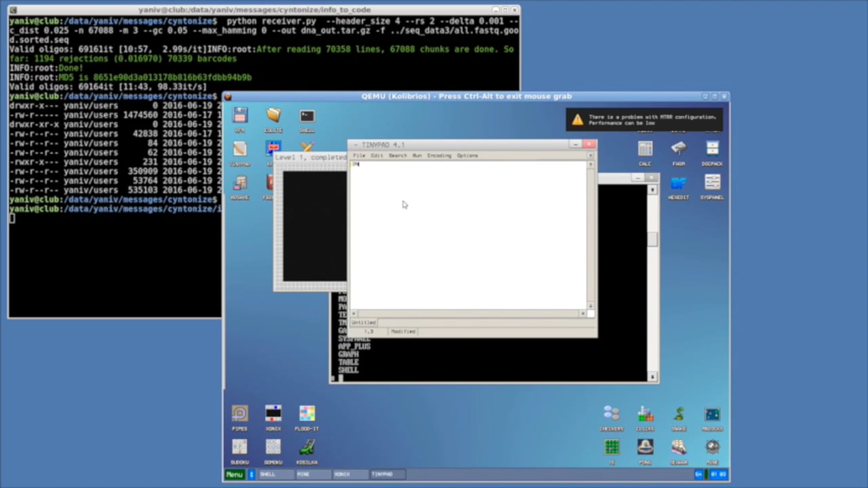
Task: Open Tinypad File menu
Action: click(359, 155)
